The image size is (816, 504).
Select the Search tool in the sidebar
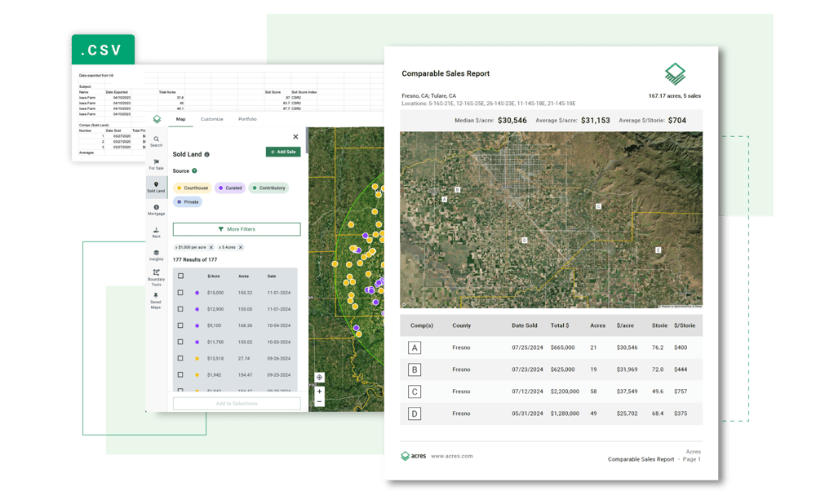(156, 141)
